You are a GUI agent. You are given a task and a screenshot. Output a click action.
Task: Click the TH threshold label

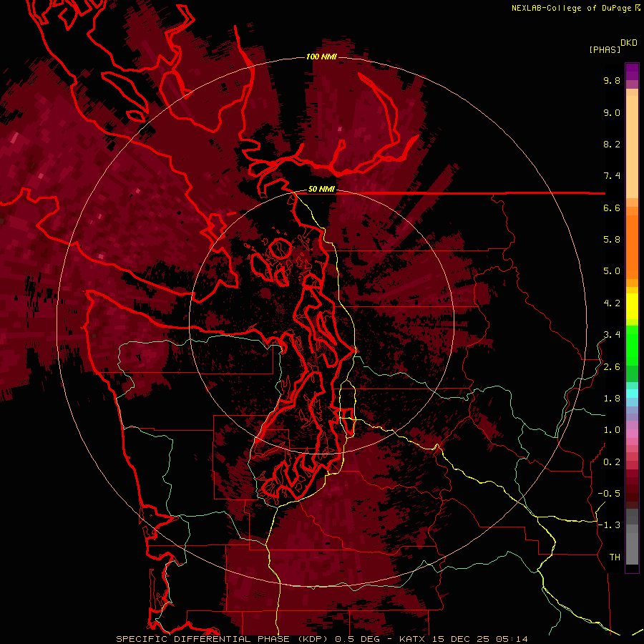point(615,557)
